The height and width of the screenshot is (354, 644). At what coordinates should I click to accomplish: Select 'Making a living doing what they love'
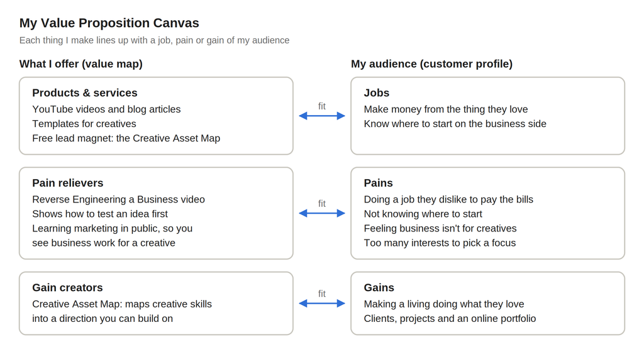coord(444,304)
